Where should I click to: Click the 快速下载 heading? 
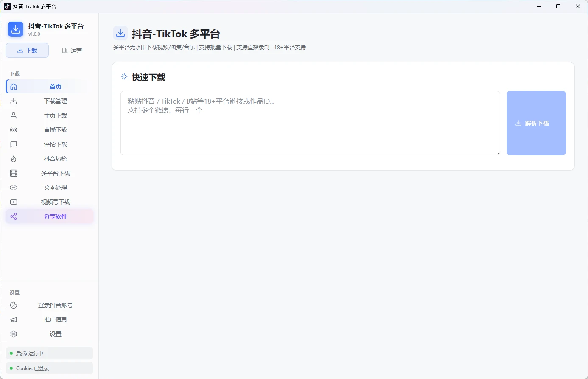coord(148,77)
